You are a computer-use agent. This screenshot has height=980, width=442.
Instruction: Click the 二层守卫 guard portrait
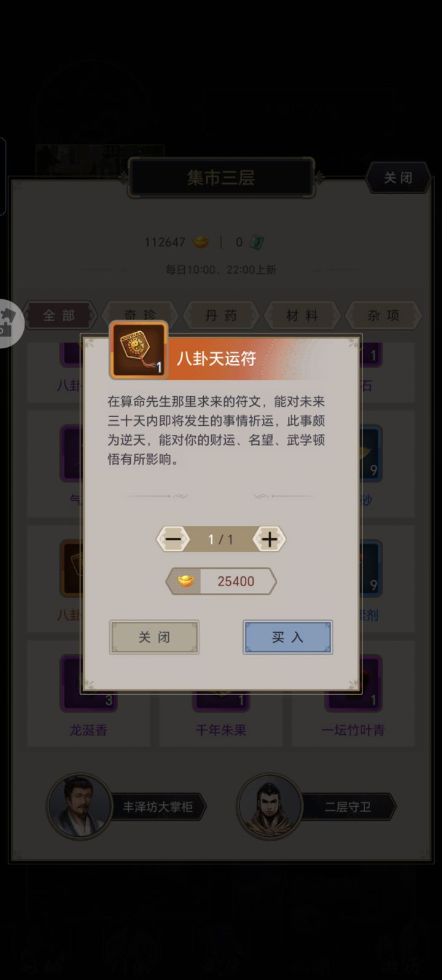coord(269,806)
